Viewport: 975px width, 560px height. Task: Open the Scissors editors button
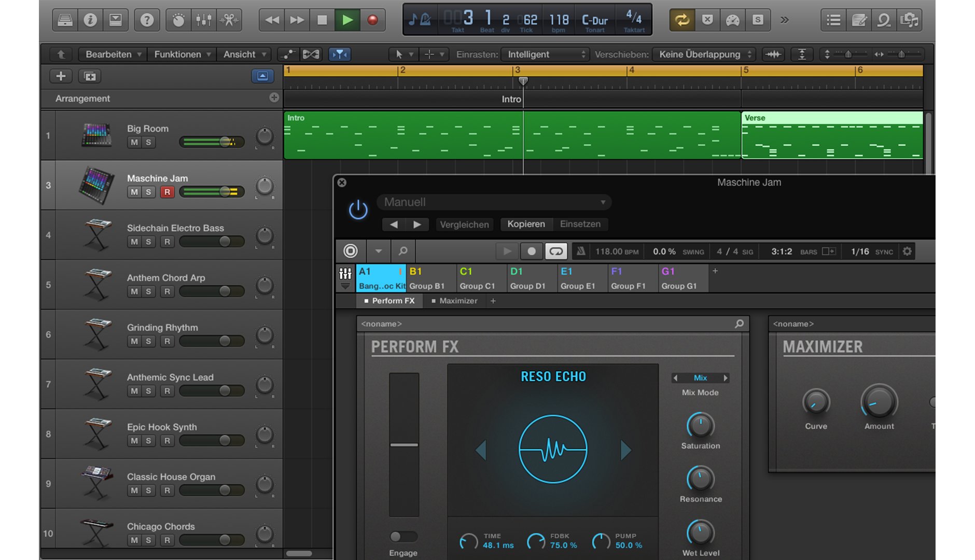coord(229,20)
